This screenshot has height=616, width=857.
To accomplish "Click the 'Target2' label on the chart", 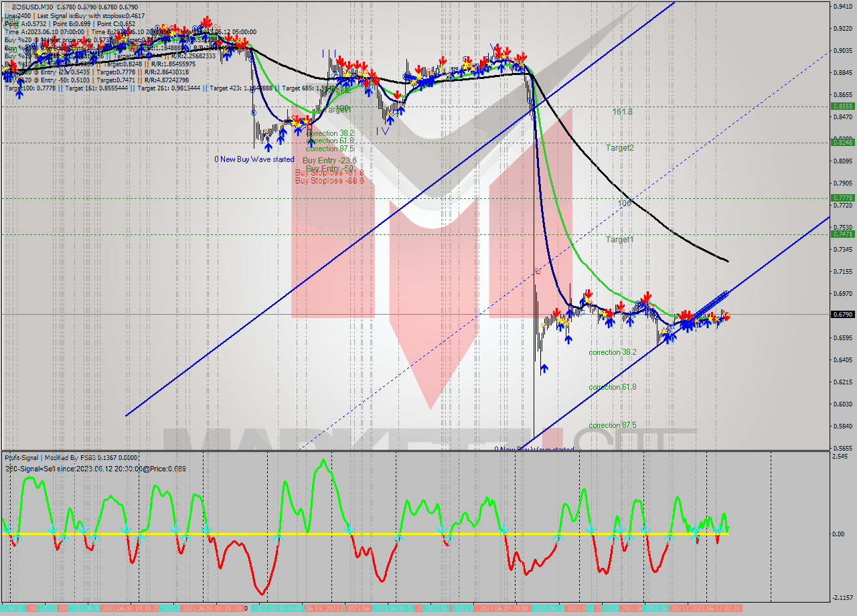I will 620,147.
